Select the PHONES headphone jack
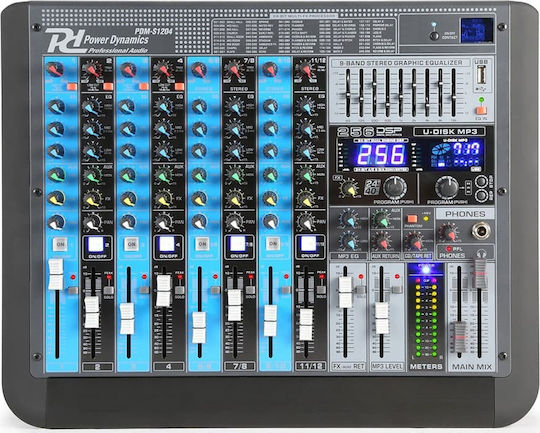This screenshot has height=433, width=540. [481, 230]
